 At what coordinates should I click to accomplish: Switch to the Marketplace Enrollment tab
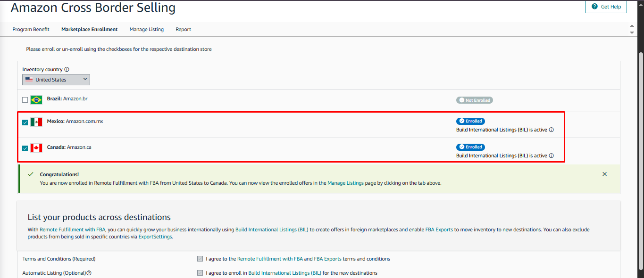[x=90, y=29]
